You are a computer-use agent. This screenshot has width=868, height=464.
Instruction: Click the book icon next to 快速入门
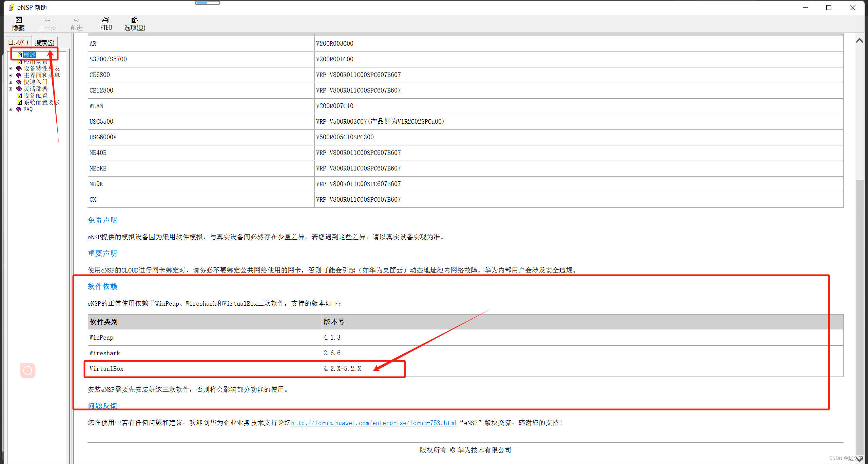(19, 82)
